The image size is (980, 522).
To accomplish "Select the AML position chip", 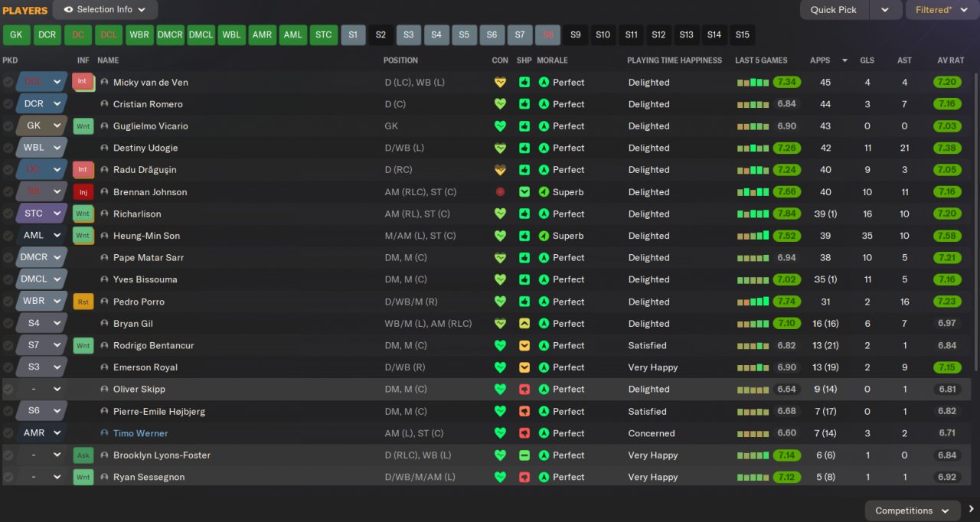I will (x=292, y=35).
